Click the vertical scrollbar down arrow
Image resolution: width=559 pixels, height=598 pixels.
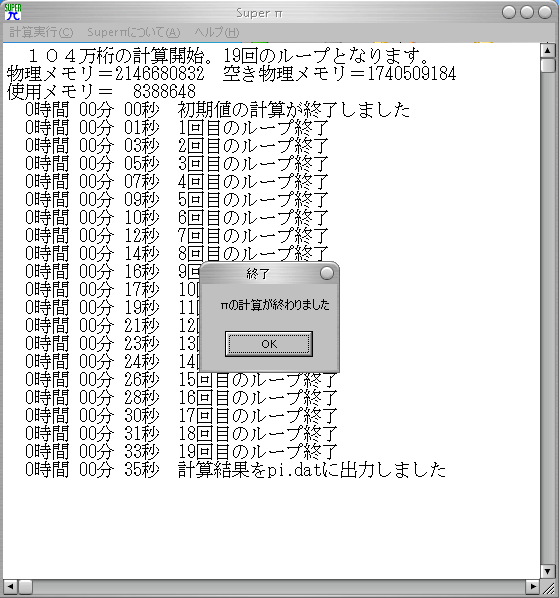(x=548, y=571)
